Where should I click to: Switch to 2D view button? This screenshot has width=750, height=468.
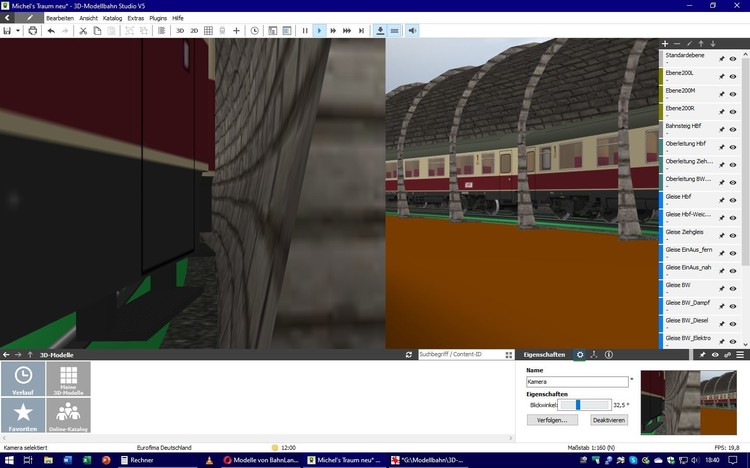pos(194,31)
